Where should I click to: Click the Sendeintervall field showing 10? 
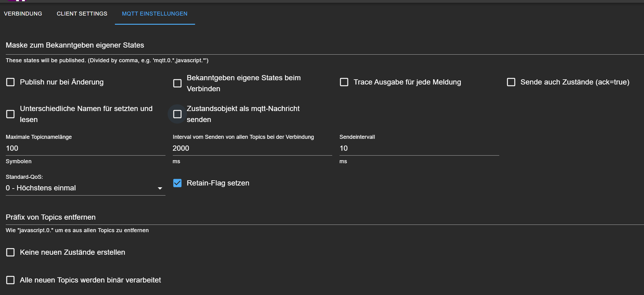[x=419, y=148]
